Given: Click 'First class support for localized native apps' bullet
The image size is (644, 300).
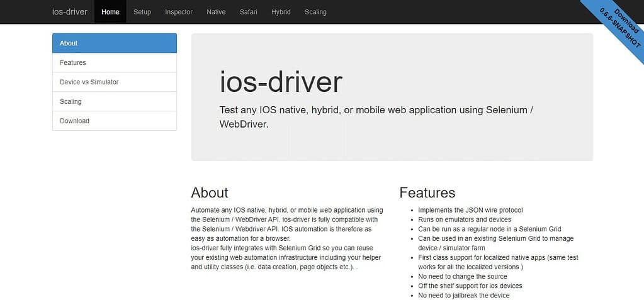Looking at the screenshot, I should [498, 262].
